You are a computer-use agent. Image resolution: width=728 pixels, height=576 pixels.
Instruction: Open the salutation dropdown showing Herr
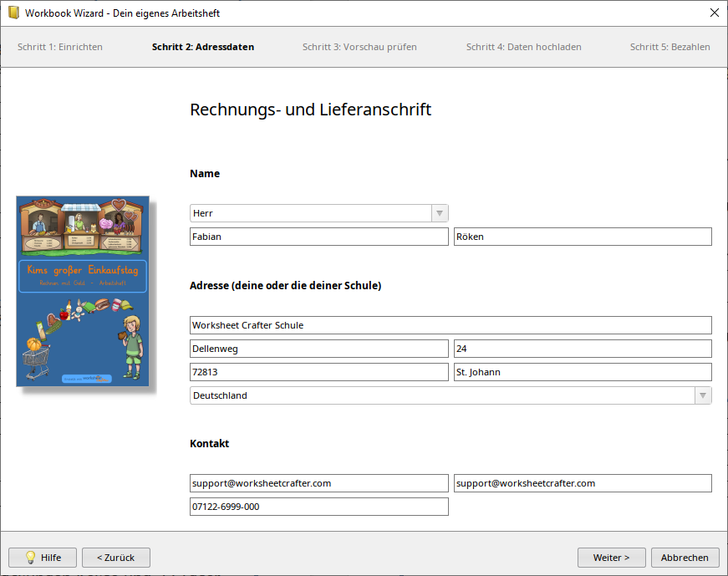439,213
